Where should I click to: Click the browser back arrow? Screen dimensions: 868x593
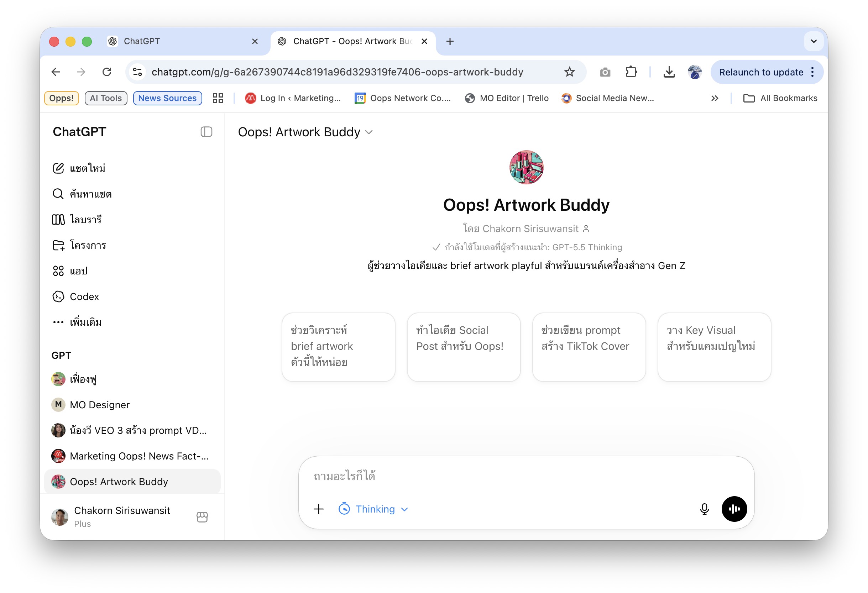point(56,72)
